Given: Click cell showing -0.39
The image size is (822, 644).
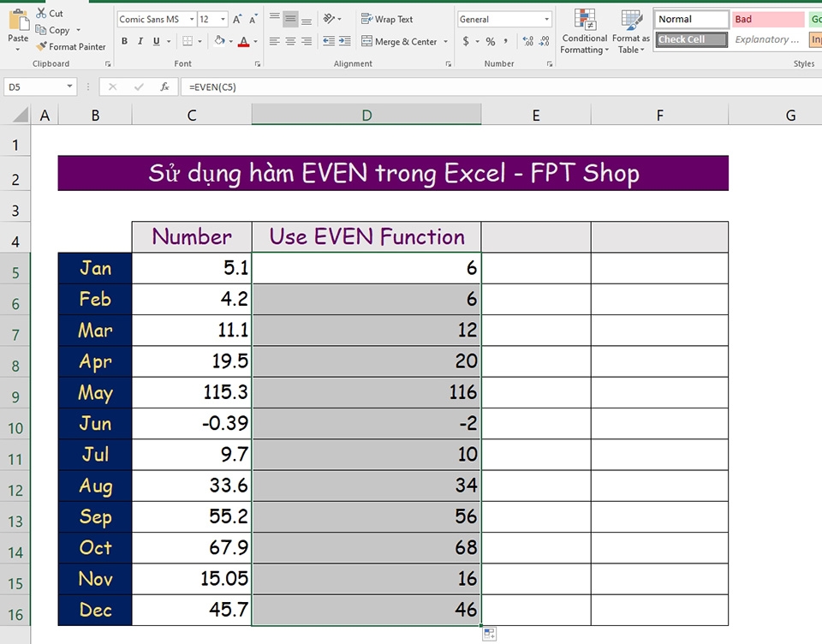Looking at the screenshot, I should tap(192, 423).
